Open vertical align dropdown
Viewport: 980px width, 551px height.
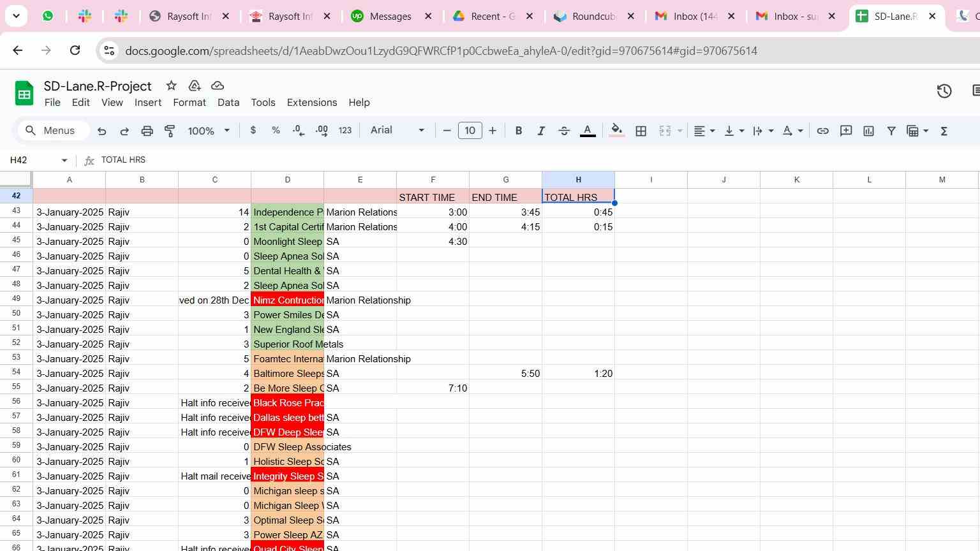pyautogui.click(x=734, y=131)
